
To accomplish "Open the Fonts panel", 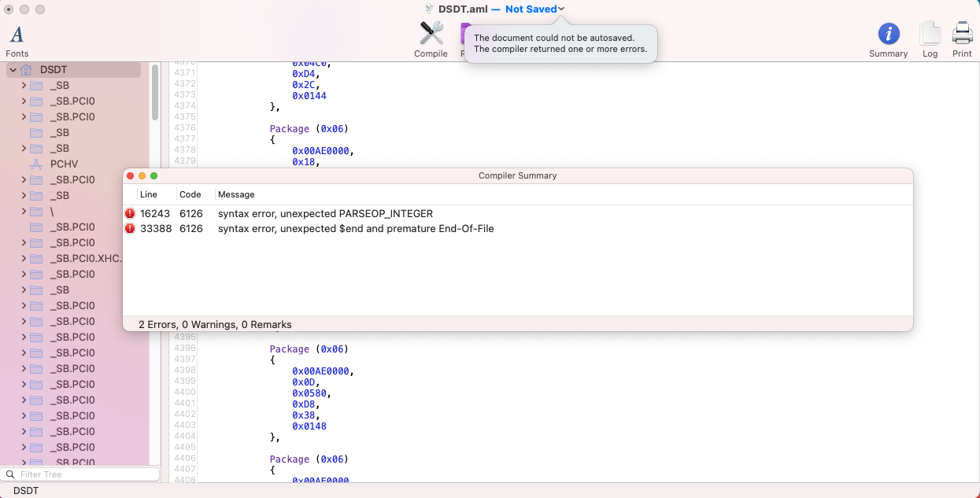I will click(x=17, y=35).
